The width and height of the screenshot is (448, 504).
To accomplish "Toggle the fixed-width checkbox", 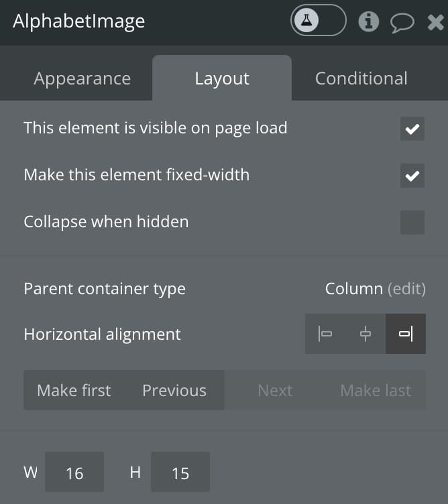I will pos(412,176).
